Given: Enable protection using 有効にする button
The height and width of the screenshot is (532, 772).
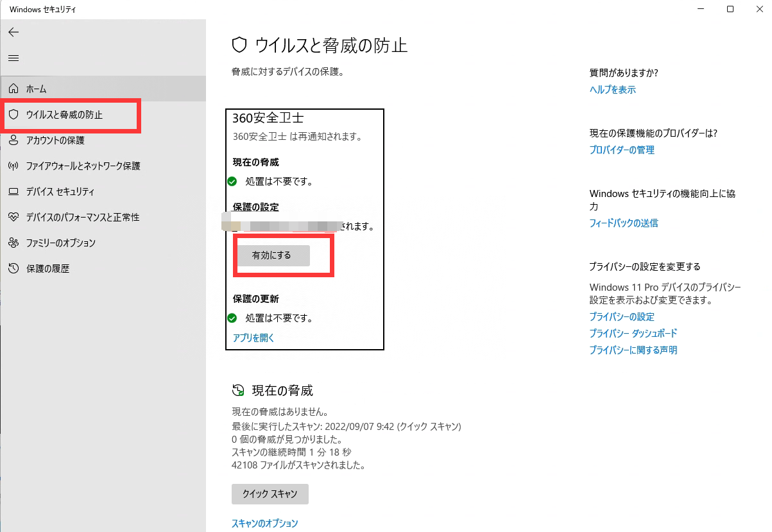Looking at the screenshot, I should (274, 255).
